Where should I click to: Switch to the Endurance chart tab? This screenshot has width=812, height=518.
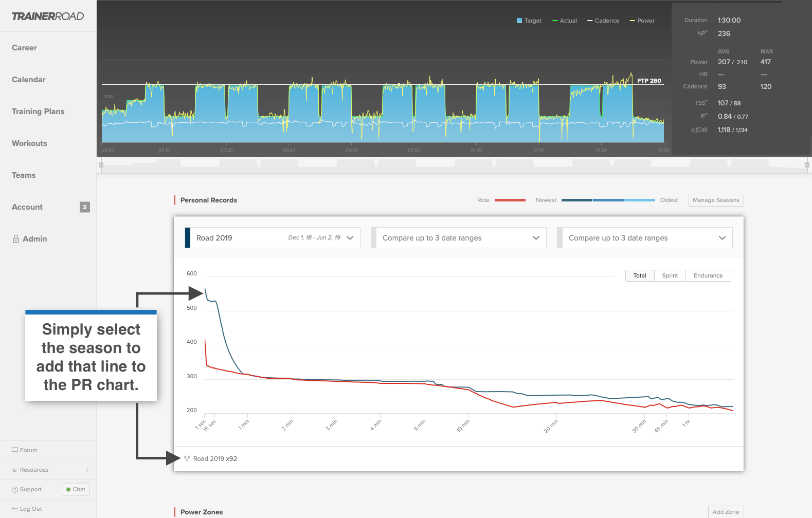(x=708, y=275)
